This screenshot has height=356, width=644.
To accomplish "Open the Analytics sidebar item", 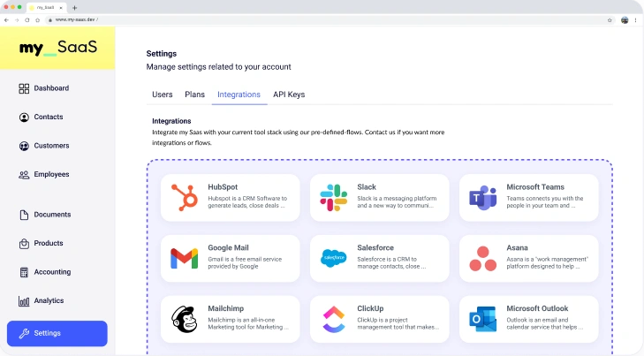I will point(49,300).
